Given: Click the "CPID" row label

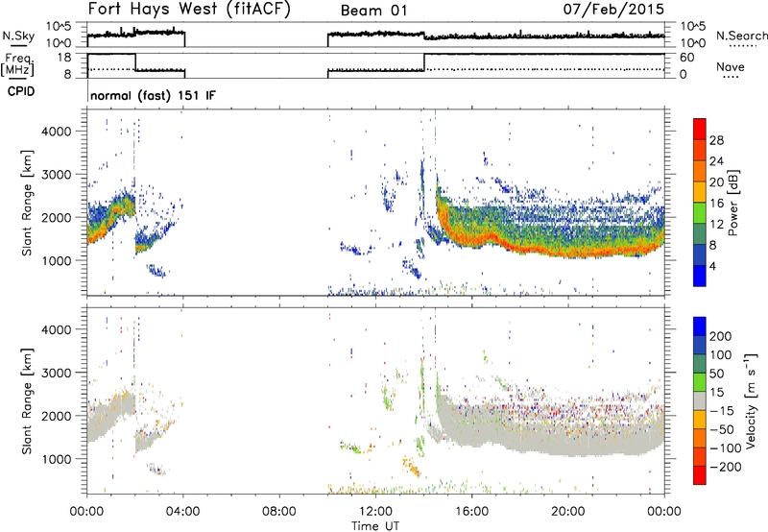Looking at the screenshot, I should point(21,91).
